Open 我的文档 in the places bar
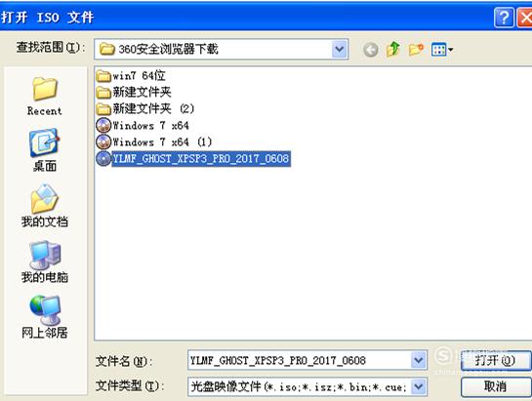Viewport: 532px width, 401px height. [45, 206]
